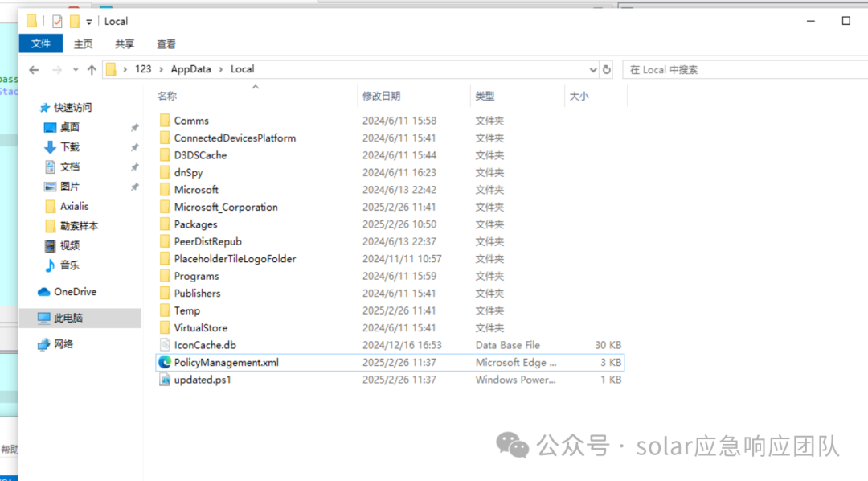Click the date 2024/12/16 16:53
Screen dimensions: 868x481
(402, 345)
